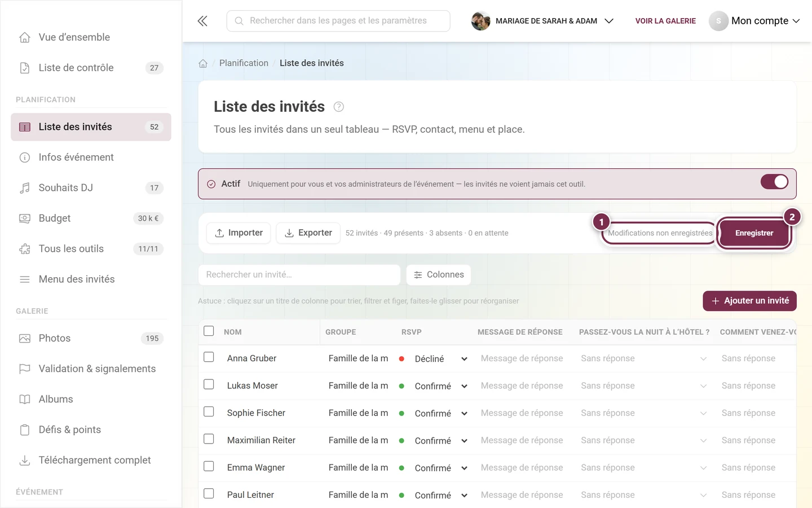
Task: Click the Liste de contrôle document icon
Action: 25,68
